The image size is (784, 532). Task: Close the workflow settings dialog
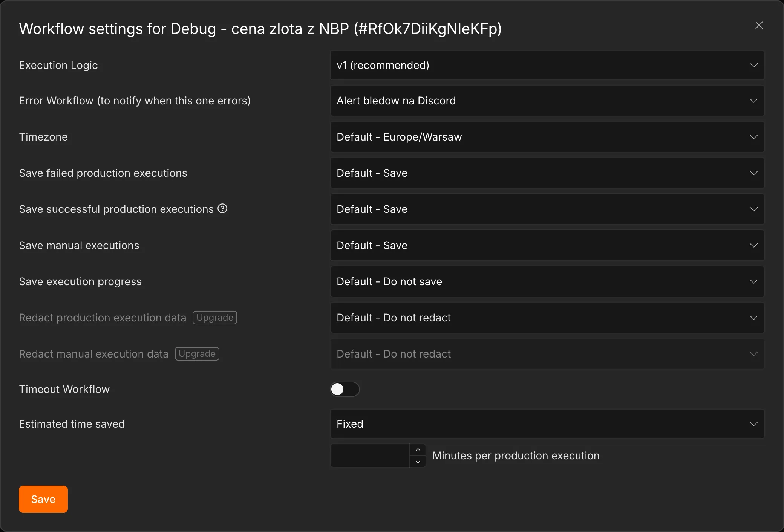[759, 25]
